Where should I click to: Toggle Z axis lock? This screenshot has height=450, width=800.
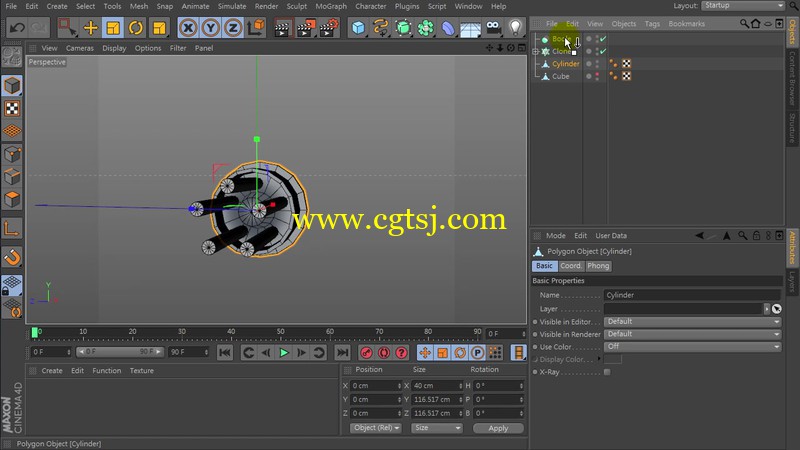click(x=233, y=27)
